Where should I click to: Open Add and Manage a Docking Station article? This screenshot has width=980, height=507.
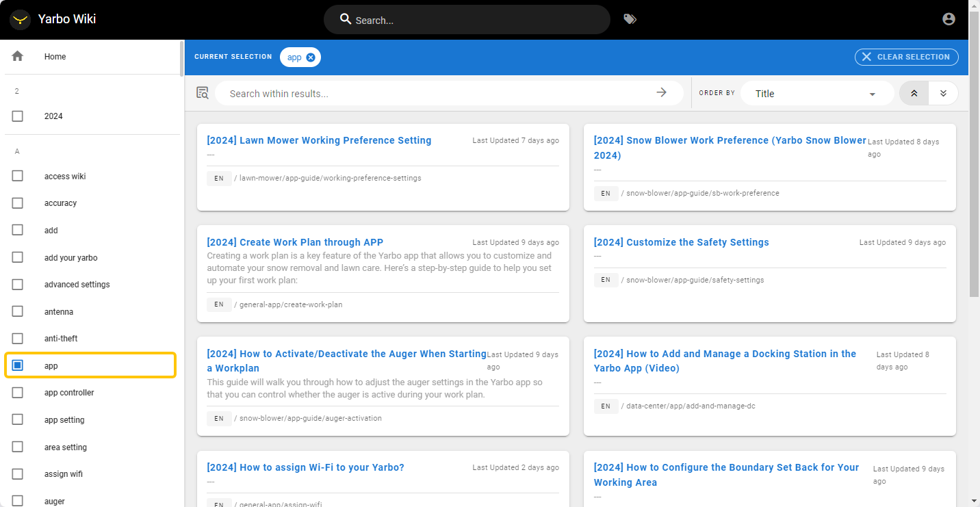click(x=725, y=361)
